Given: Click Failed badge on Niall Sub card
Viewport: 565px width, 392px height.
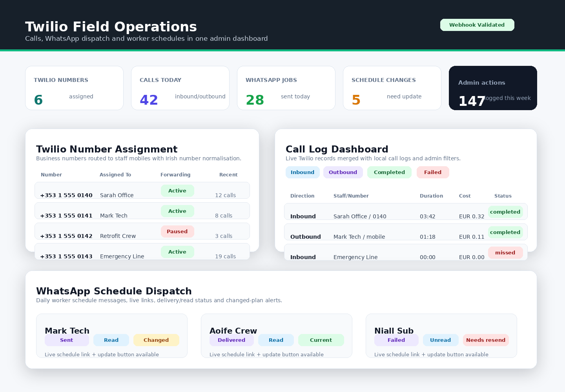Looking at the screenshot, I should [x=396, y=340].
